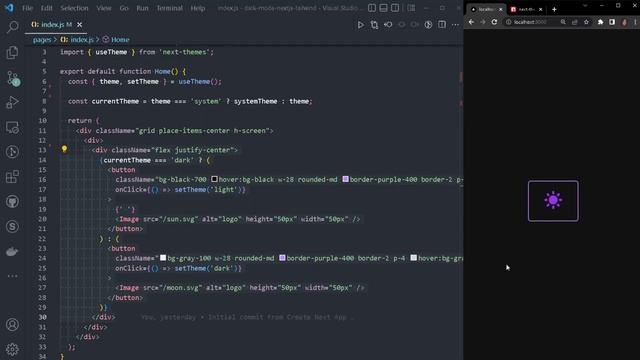Close the localhost browser tab
Viewport: 640px width, 360px height.
(x=501, y=9)
